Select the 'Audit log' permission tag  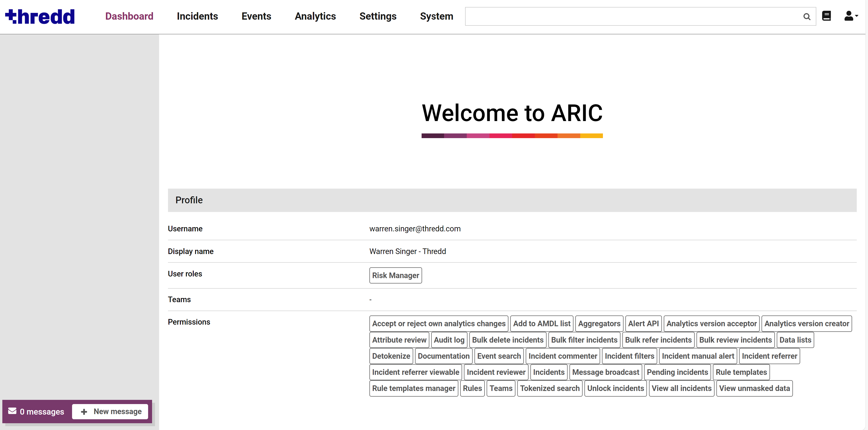(x=449, y=340)
